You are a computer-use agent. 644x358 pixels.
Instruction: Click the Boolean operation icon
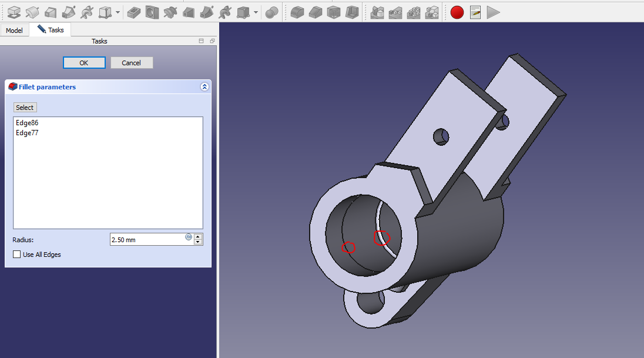[271, 12]
